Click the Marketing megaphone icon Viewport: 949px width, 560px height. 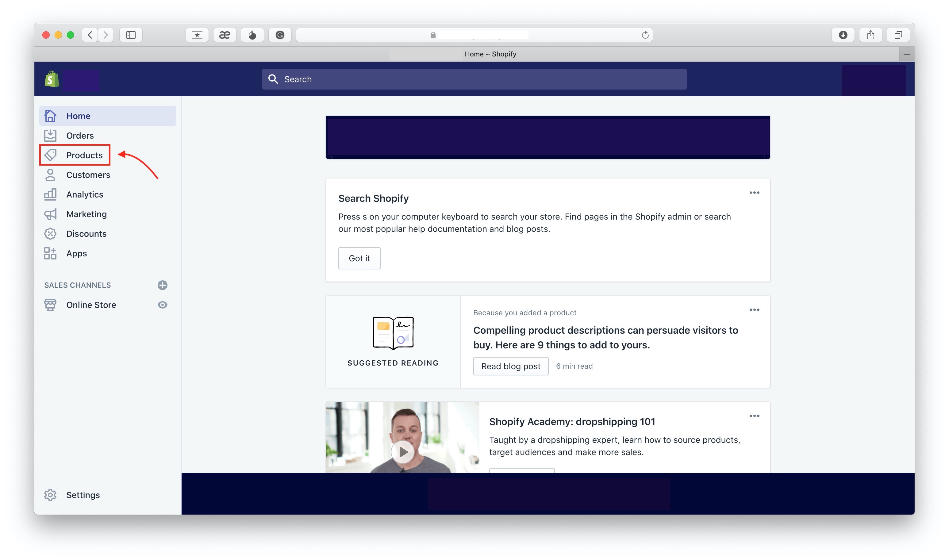tap(50, 214)
